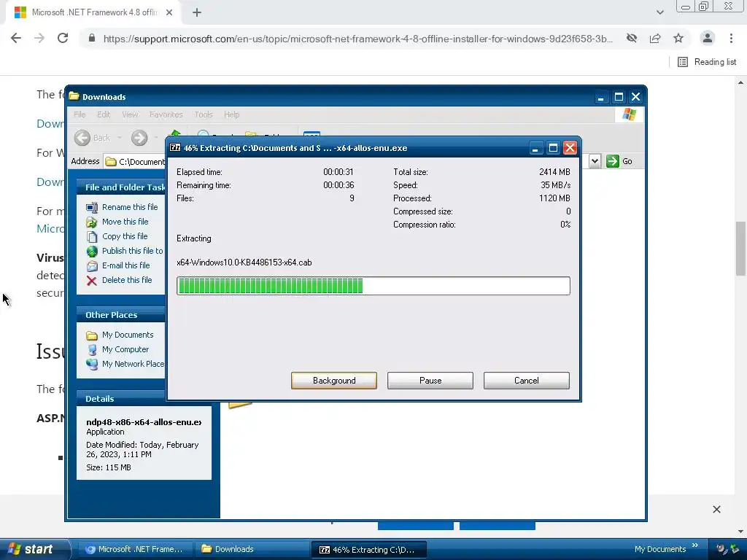Collapse the Other Places panel header
This screenshot has height=560, width=747.
[x=120, y=315]
